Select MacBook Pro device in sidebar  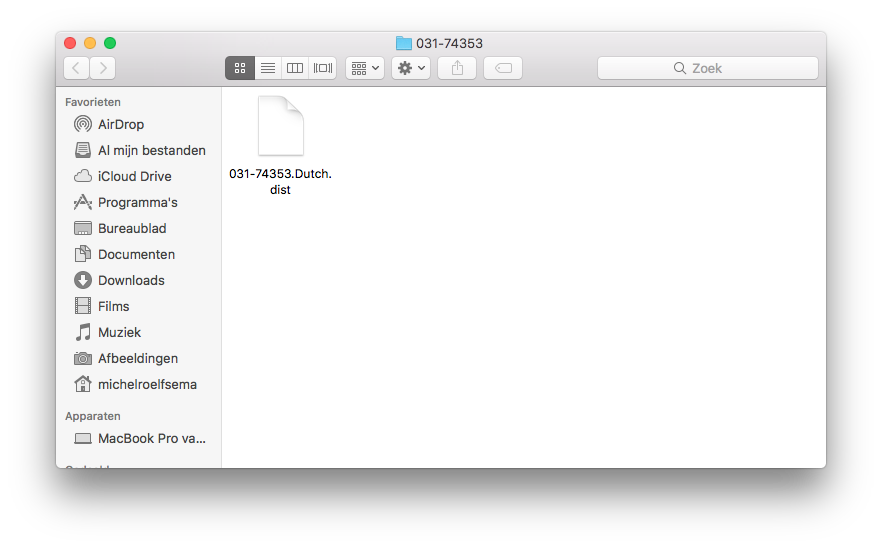pos(138,438)
